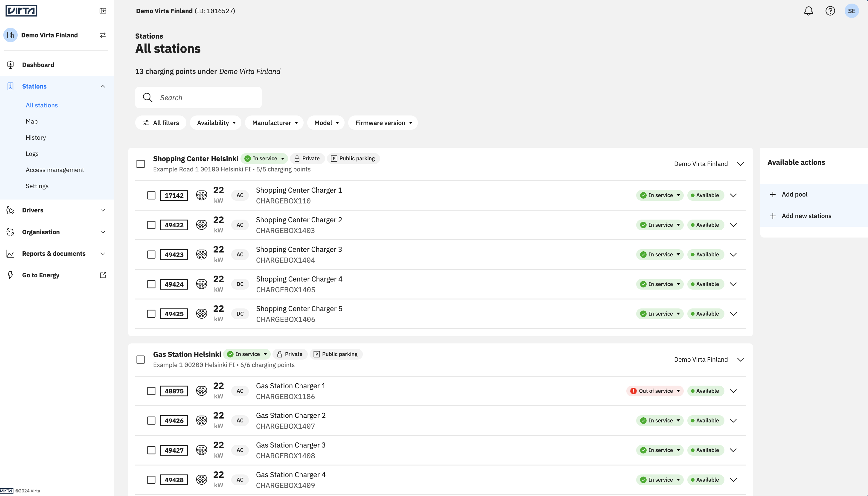The image size is (868, 496).
Task: Click the plus icon next to Add new stations
Action: pos(773,216)
